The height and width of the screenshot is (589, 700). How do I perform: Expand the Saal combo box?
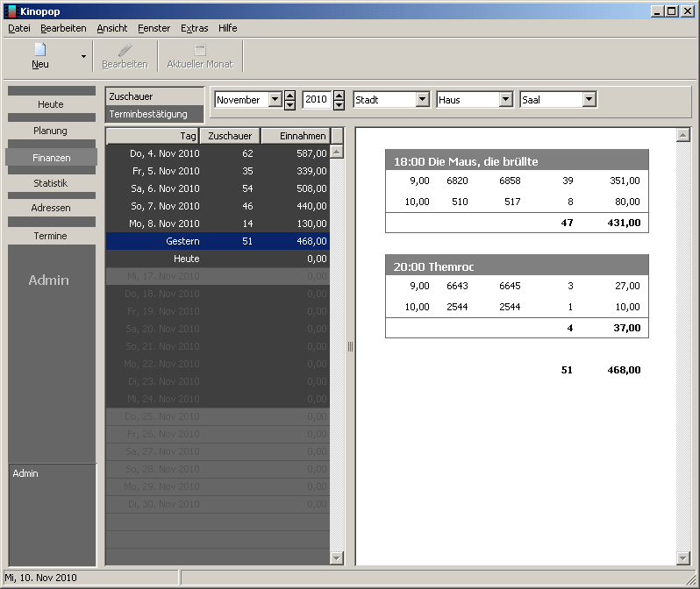click(x=589, y=100)
